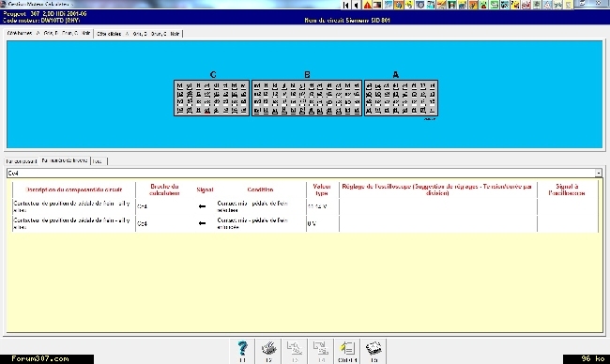Go to first record arrow in toolbar
This screenshot has height=364, width=610.
tap(346, 5)
